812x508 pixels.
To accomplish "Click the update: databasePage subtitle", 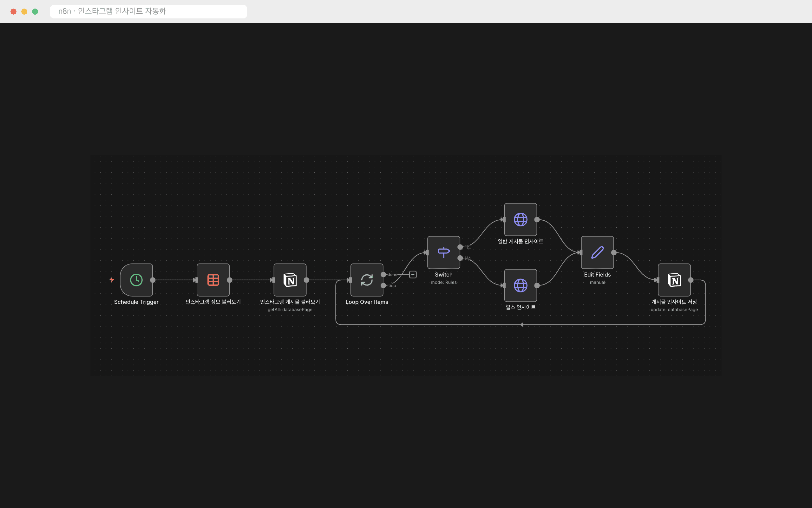I will [674, 310].
